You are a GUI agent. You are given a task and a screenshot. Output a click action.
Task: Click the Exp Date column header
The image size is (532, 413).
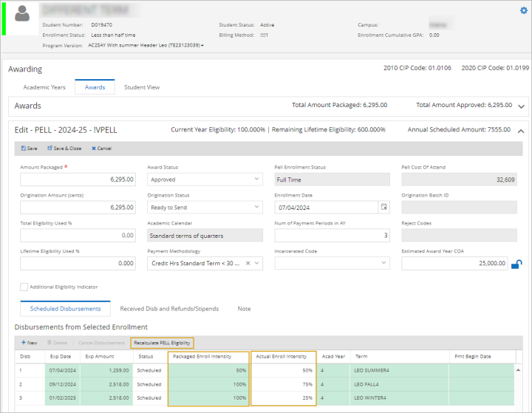click(x=62, y=357)
